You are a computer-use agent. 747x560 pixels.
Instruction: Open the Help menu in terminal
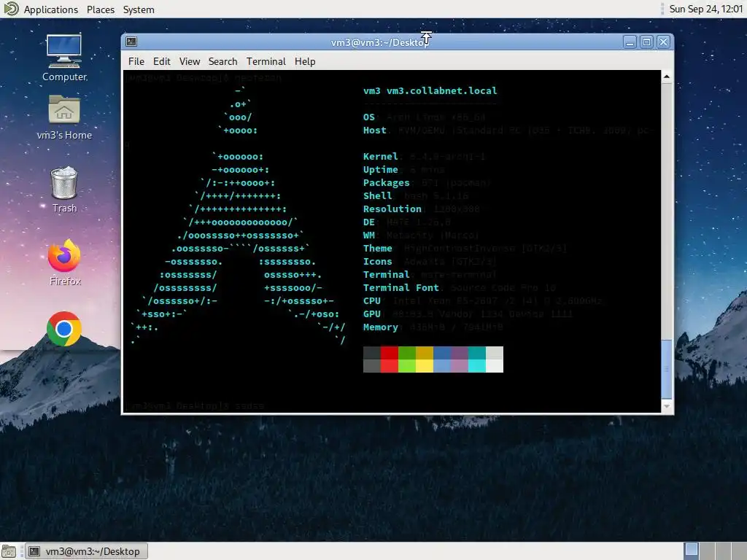[x=305, y=61]
